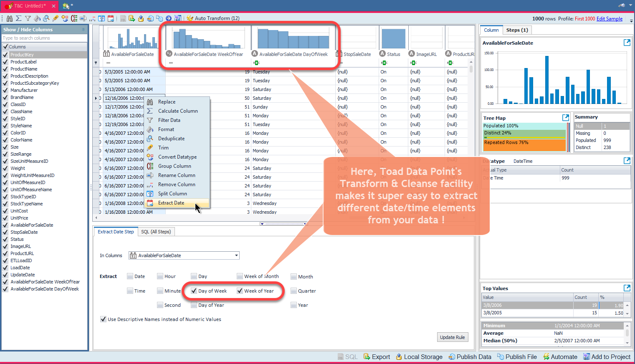
Task: Pop out the Top Values panel
Action: click(x=627, y=288)
